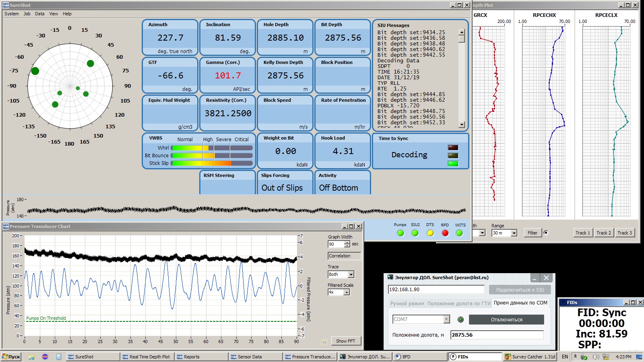
Task: Click the Correlation button in Pressure Transducer Chart
Action: point(344,256)
